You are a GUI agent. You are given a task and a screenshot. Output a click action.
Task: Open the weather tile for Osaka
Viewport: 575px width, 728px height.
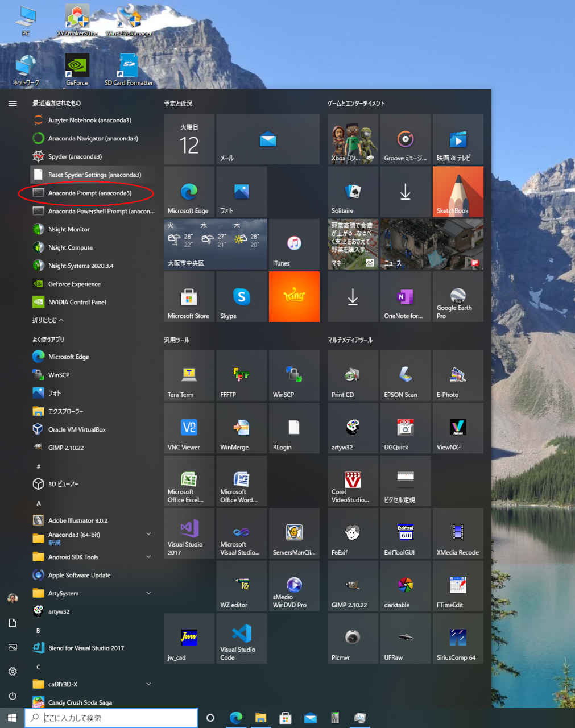tap(216, 244)
